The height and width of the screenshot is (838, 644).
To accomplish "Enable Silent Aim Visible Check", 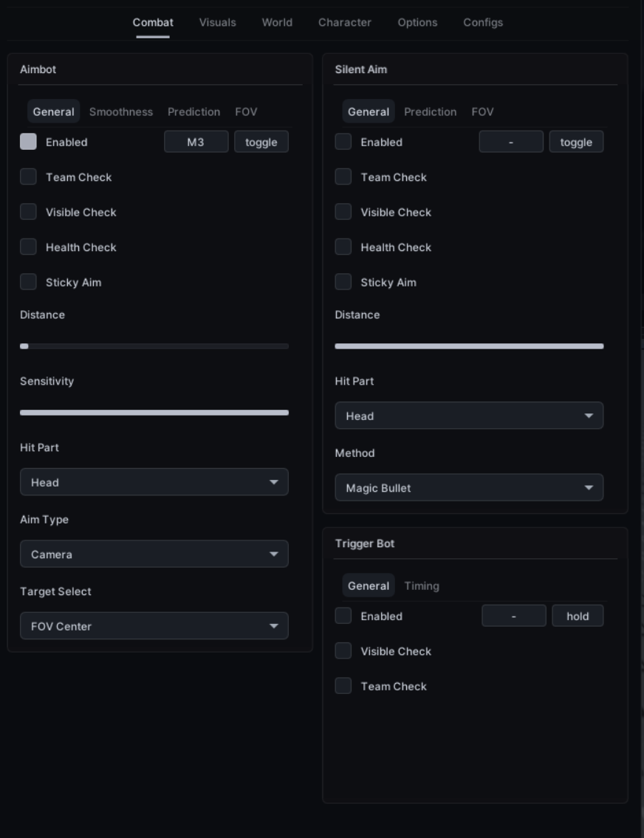I will pos(343,212).
